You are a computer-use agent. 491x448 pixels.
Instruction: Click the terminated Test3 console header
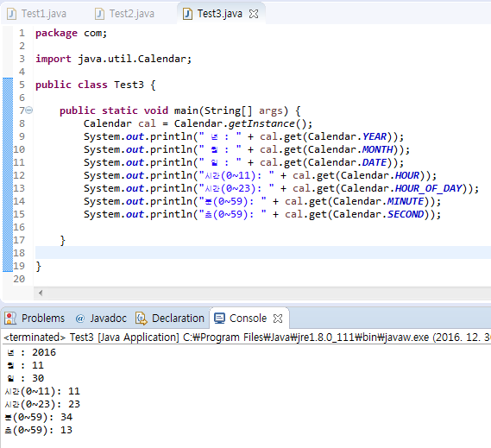pos(247,338)
